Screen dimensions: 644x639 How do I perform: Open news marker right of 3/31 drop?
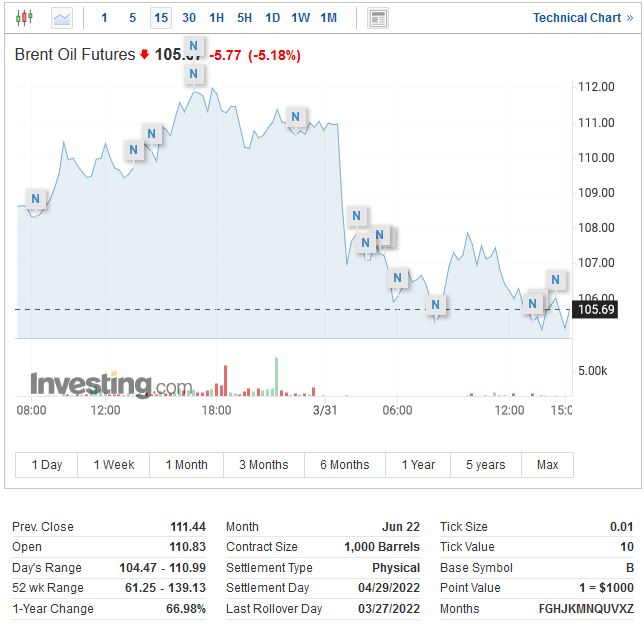(x=356, y=216)
